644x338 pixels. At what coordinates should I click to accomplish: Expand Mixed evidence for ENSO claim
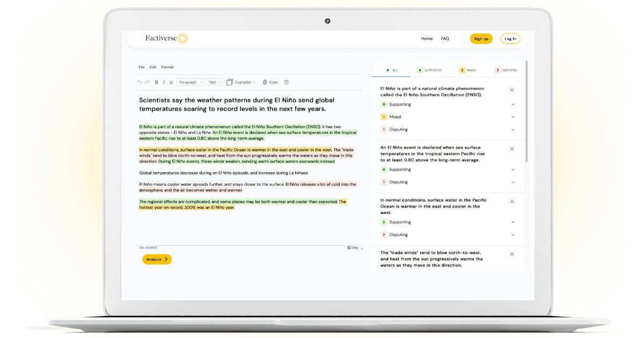pos(513,117)
